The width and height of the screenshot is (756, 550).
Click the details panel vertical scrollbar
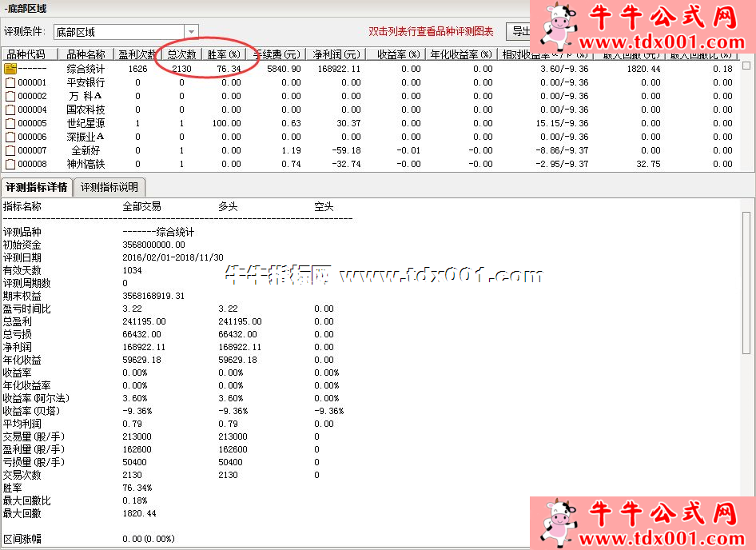[746, 320]
